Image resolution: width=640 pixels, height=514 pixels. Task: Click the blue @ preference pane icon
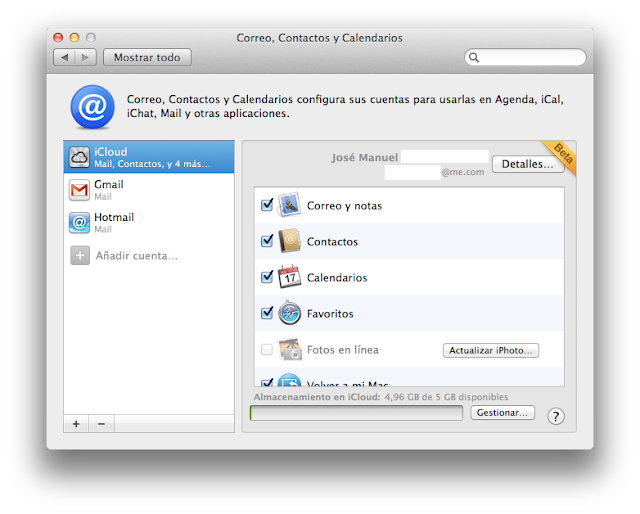[93, 107]
